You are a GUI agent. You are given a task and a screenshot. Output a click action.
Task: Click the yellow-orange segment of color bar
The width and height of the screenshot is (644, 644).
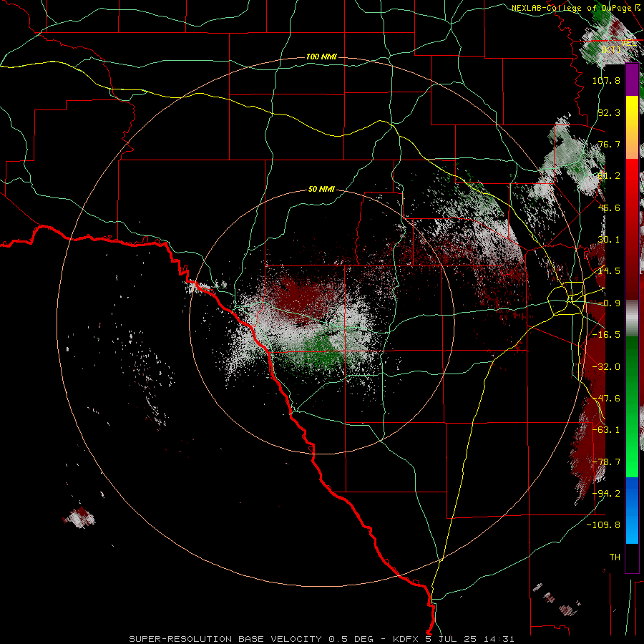point(632,127)
